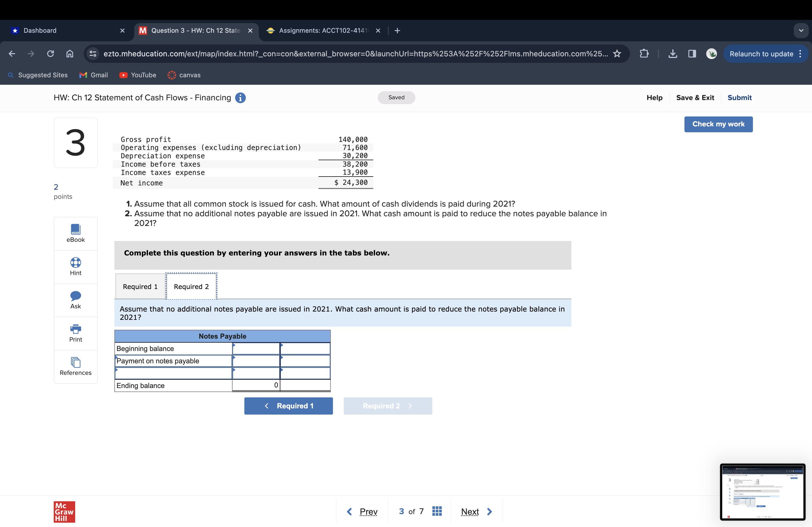Viewport: 812px width, 527px height.
Task: Bookmark page with the star icon
Action: 617,53
